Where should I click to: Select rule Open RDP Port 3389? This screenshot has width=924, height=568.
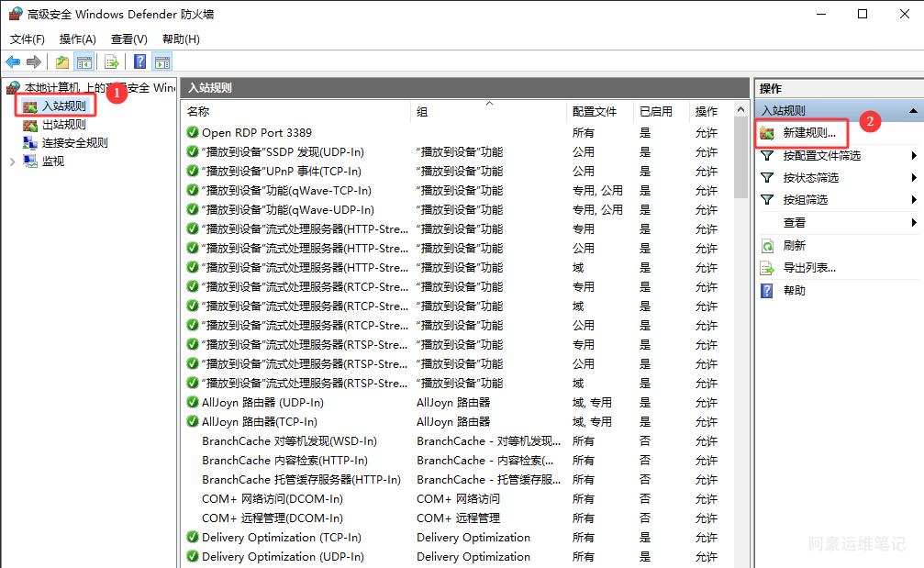[257, 132]
